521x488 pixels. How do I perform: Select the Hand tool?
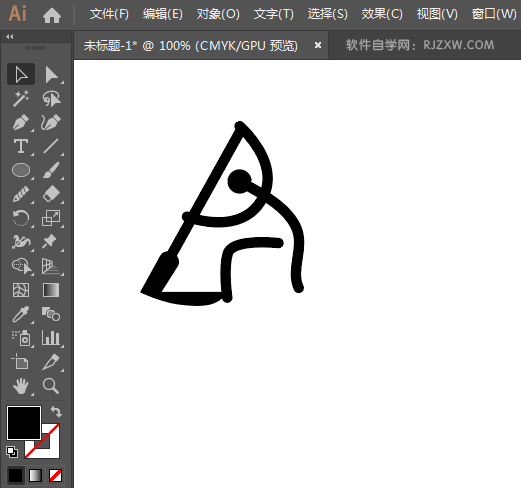click(21, 386)
